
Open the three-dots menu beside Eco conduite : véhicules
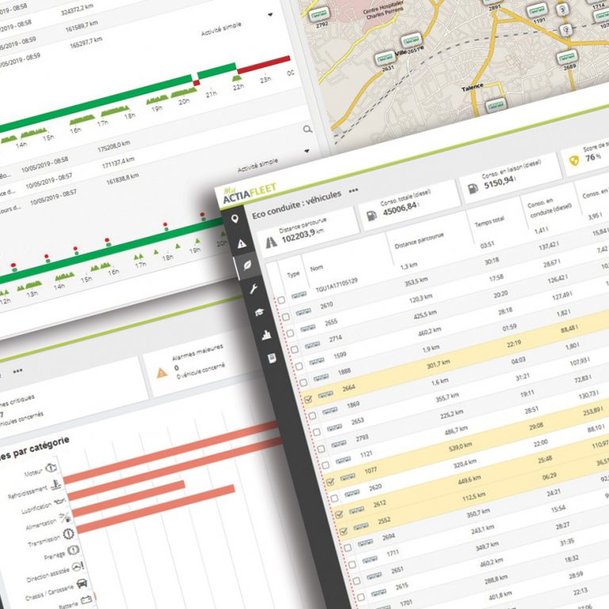coord(353,191)
